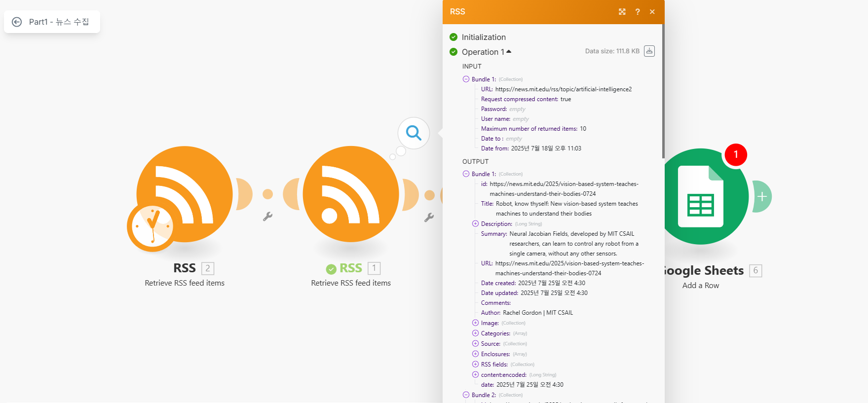Open the second RSS module numbered 1

click(x=351, y=194)
